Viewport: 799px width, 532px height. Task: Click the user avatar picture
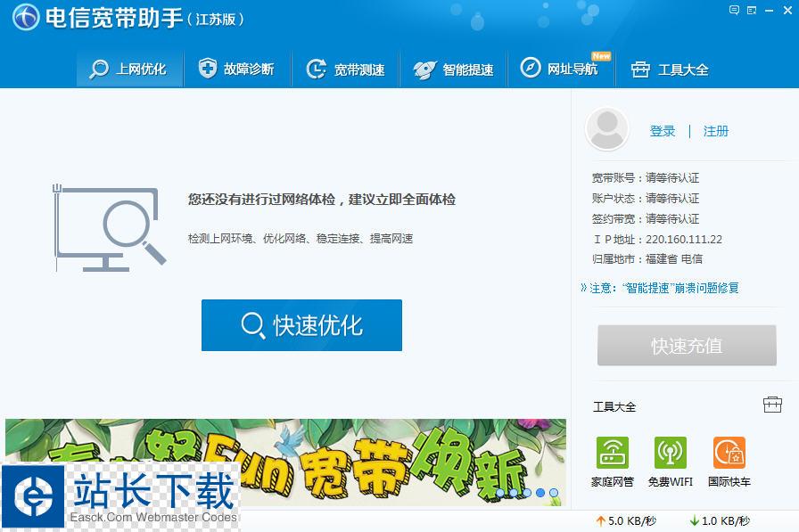[x=607, y=129]
